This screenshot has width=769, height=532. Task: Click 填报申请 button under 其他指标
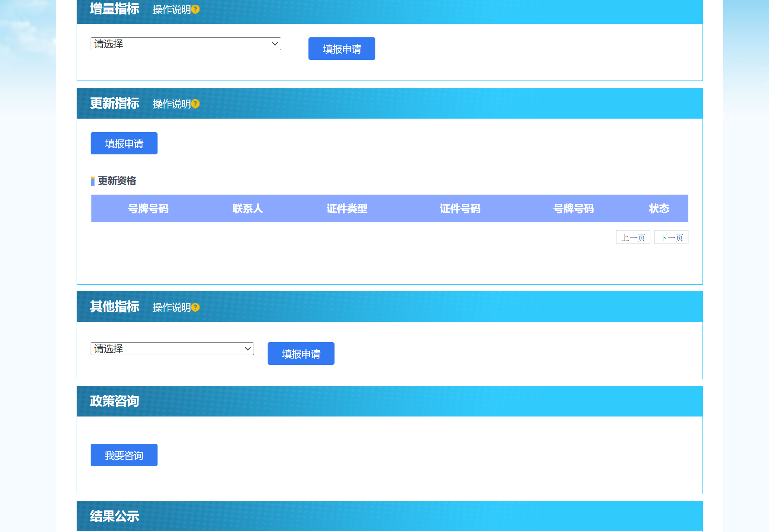click(x=301, y=354)
